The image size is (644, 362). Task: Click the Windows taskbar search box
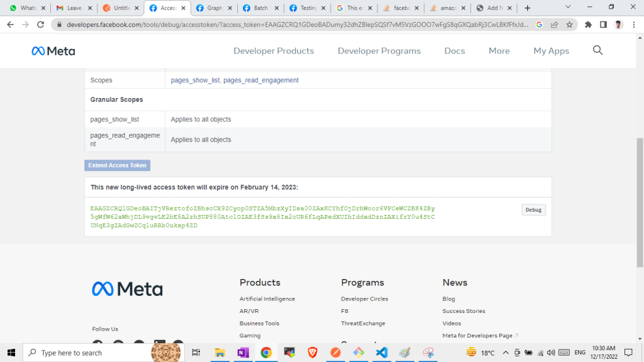pos(88,353)
